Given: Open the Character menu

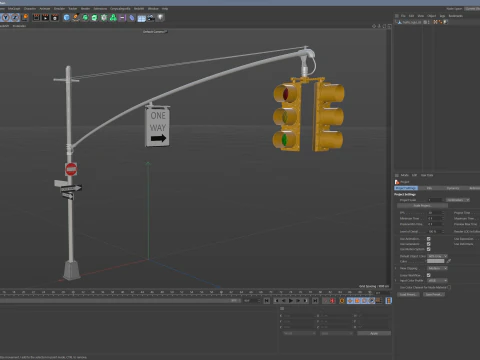Looking at the screenshot, I should tap(30, 9).
